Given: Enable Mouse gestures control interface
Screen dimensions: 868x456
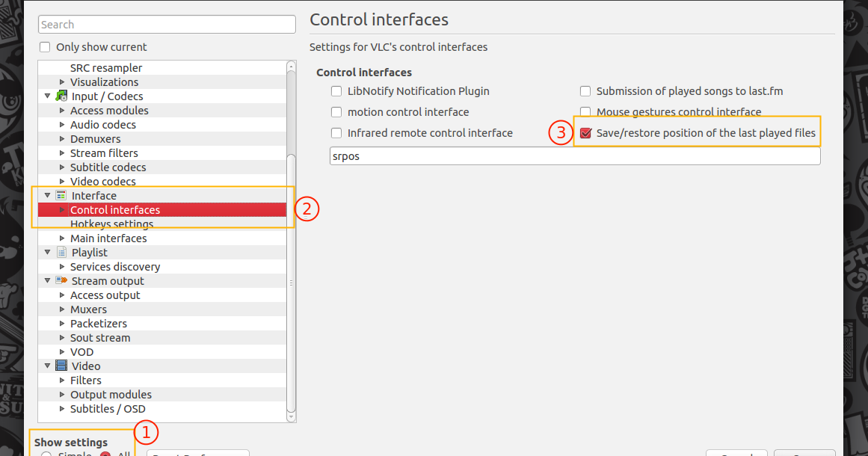Looking at the screenshot, I should [585, 111].
